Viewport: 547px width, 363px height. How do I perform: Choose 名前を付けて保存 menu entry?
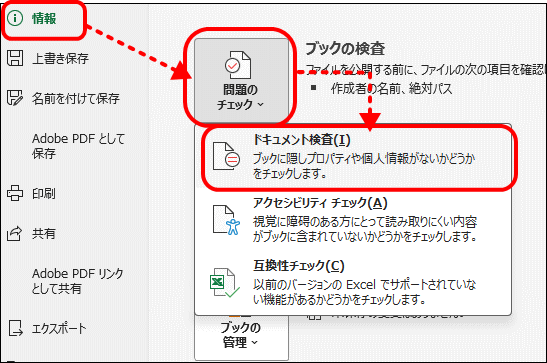coord(76,98)
